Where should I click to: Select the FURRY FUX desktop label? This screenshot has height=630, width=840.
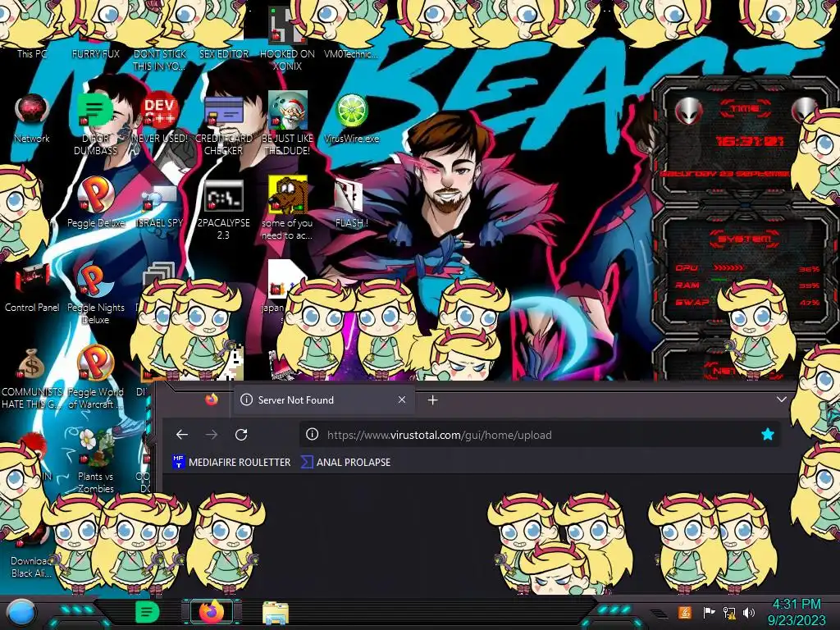tap(95, 53)
